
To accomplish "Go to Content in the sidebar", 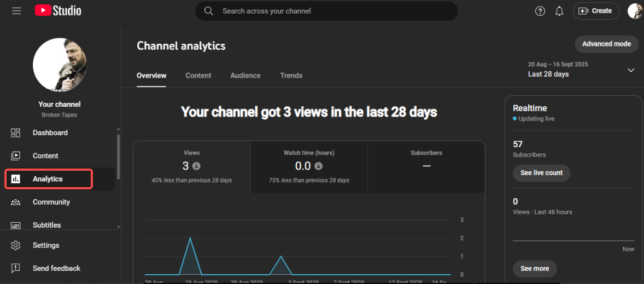I will tap(45, 156).
